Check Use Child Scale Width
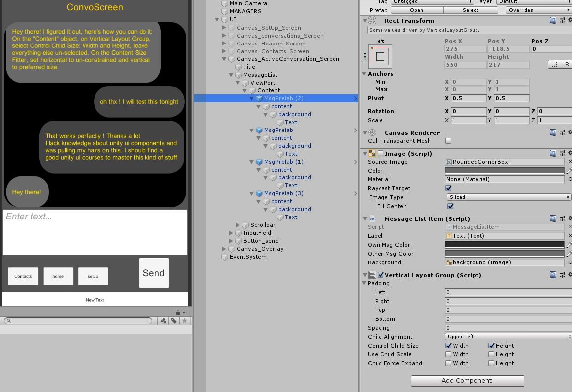 click(448, 354)
